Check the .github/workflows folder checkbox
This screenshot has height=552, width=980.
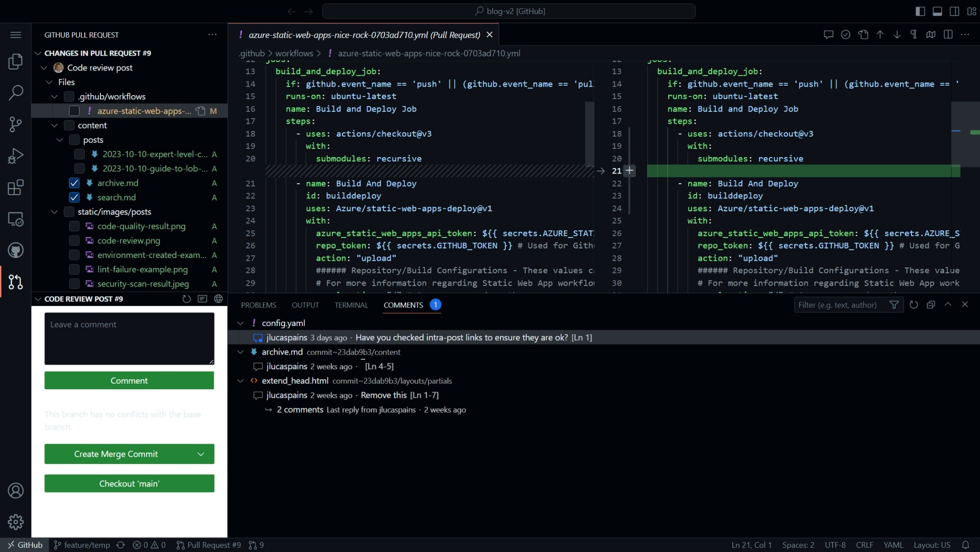pyautogui.click(x=69, y=97)
